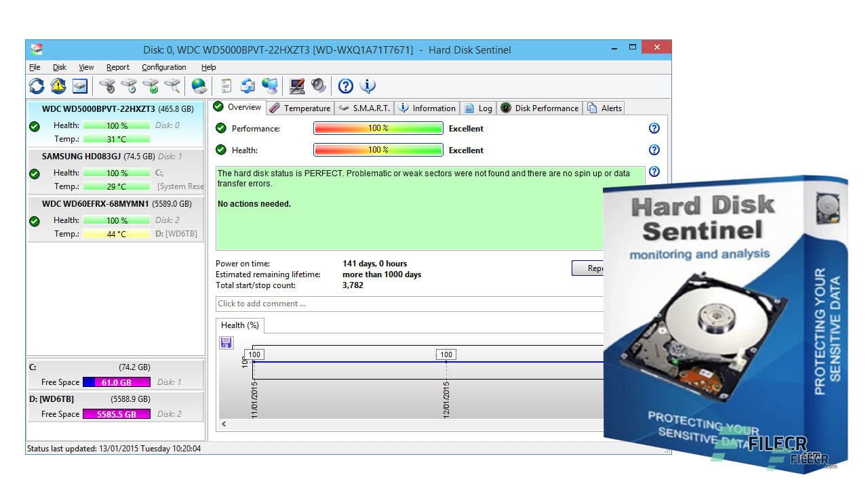868x488 pixels.
Task: Open the send report by email icon
Action: click(246, 85)
